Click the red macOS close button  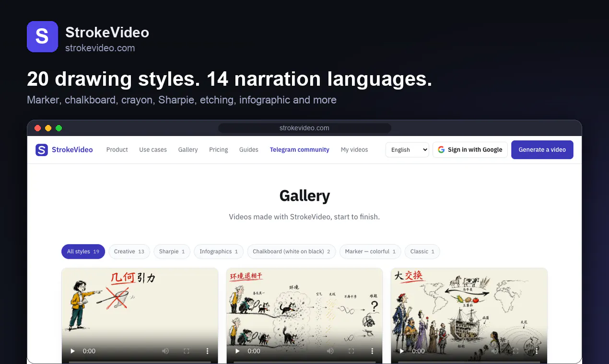point(37,128)
